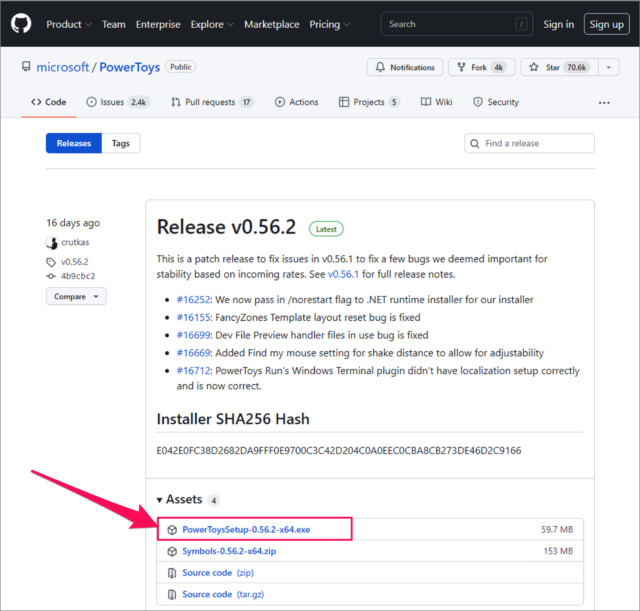The image size is (640, 611).
Task: Click the Sign up button
Action: pos(606,24)
